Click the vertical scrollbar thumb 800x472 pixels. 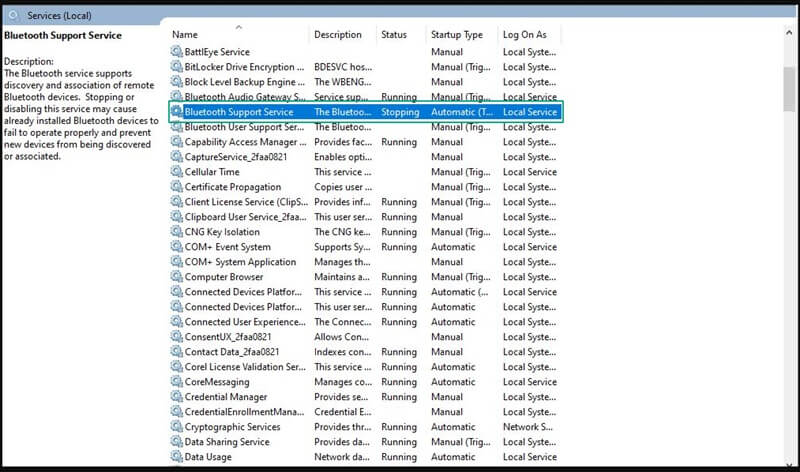click(789, 90)
